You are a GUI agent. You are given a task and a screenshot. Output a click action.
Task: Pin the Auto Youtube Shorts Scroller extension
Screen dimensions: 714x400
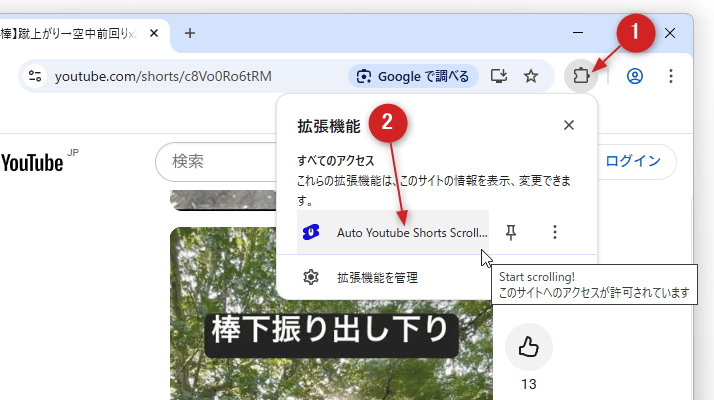(511, 232)
